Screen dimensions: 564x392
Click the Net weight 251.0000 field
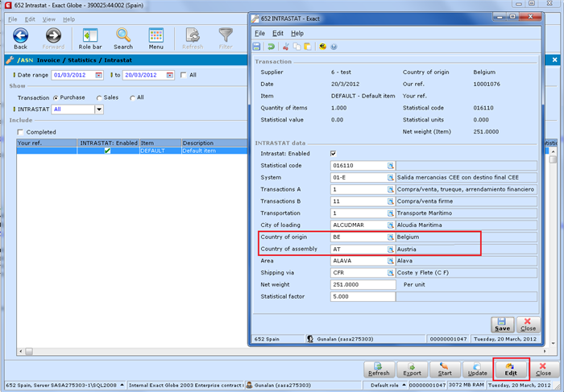point(363,285)
